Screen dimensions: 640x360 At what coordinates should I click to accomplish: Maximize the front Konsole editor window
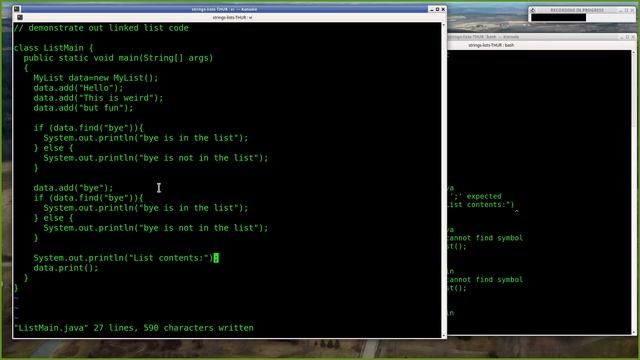point(437,9)
